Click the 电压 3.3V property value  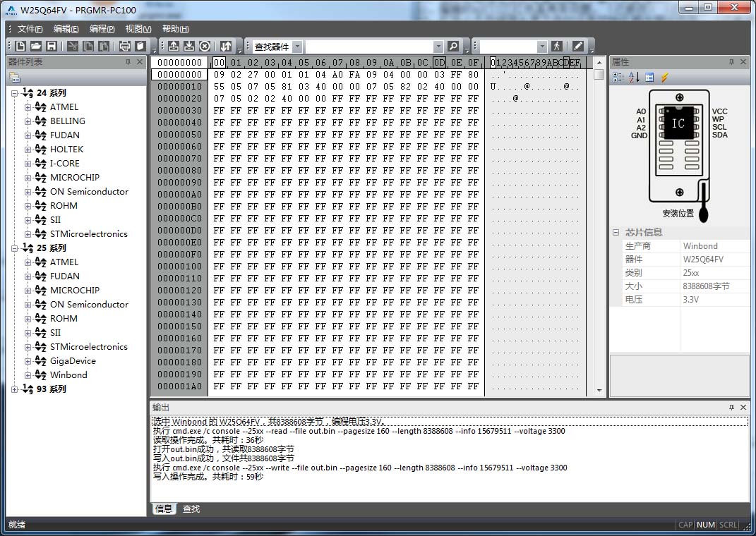coord(714,300)
